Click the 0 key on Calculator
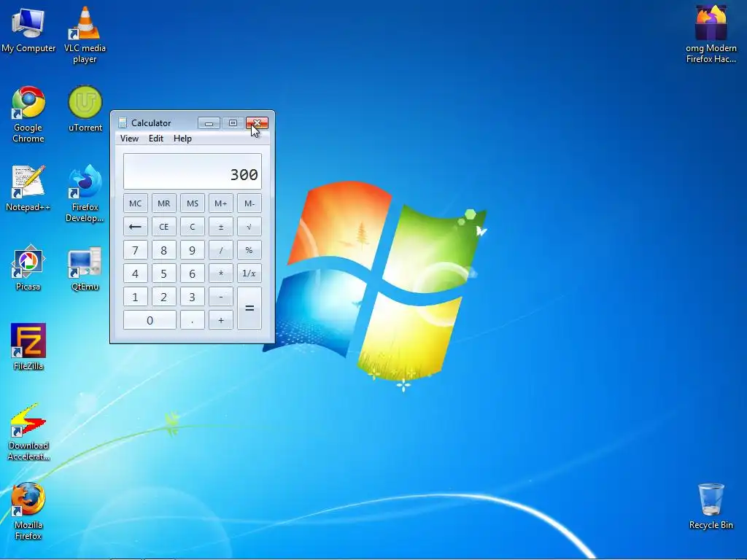 [x=150, y=320]
